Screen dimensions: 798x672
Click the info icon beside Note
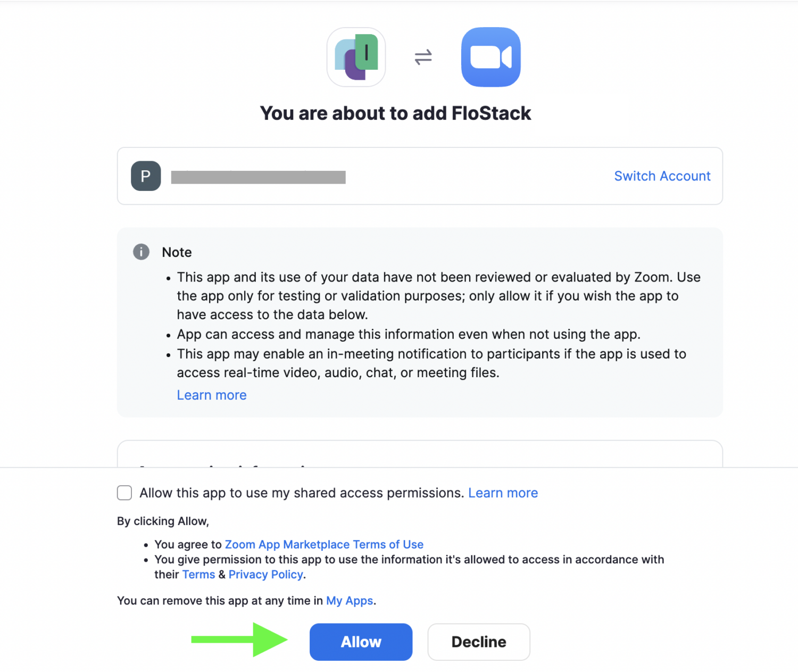pyautogui.click(x=141, y=252)
